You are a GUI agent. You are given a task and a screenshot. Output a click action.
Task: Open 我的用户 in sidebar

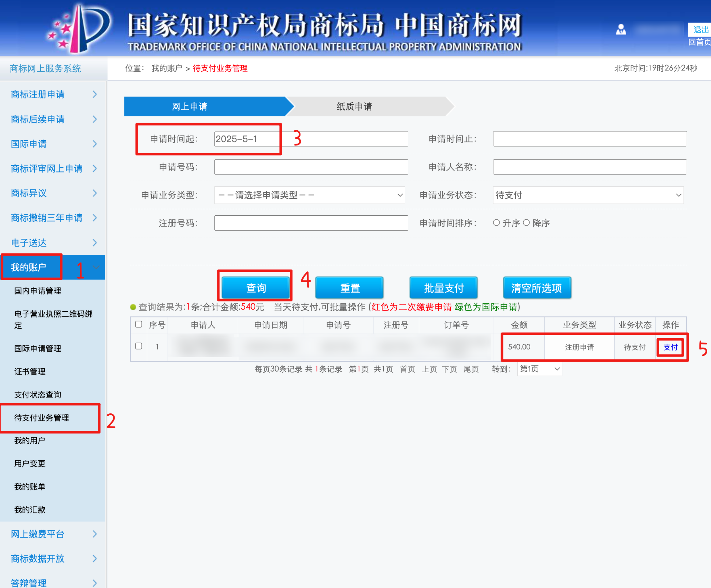(x=30, y=440)
